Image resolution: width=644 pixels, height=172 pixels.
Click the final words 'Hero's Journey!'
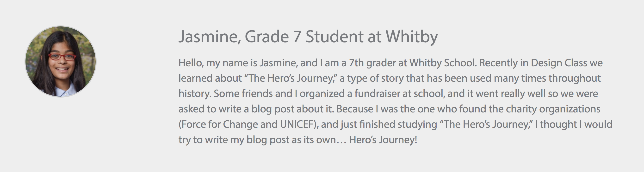click(x=383, y=140)
